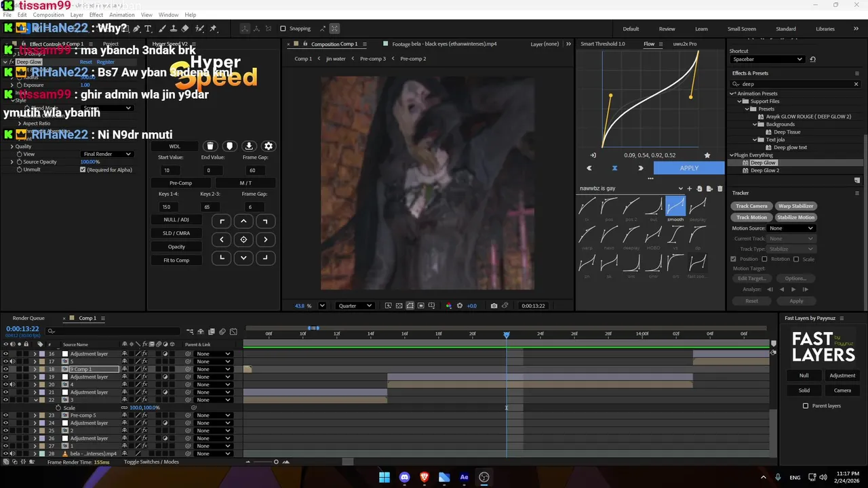
Task: Switch to the uwu2x Pro tab
Action: click(x=684, y=44)
